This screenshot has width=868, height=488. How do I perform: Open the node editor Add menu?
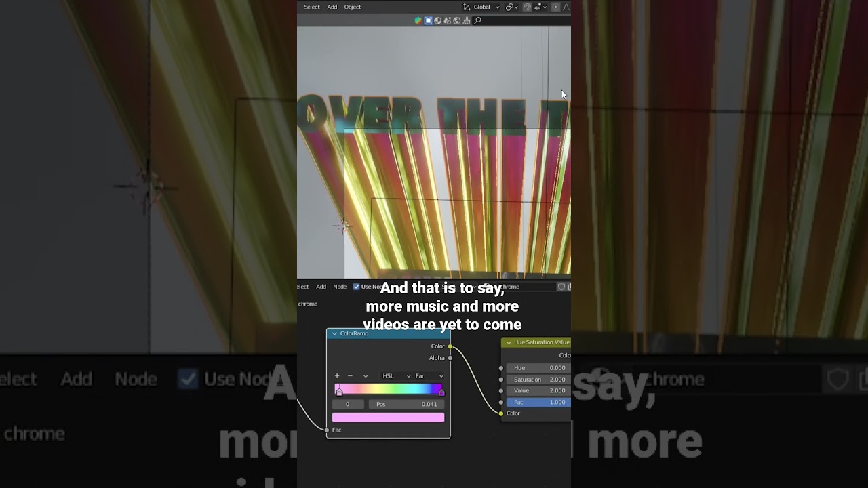pyautogui.click(x=321, y=287)
